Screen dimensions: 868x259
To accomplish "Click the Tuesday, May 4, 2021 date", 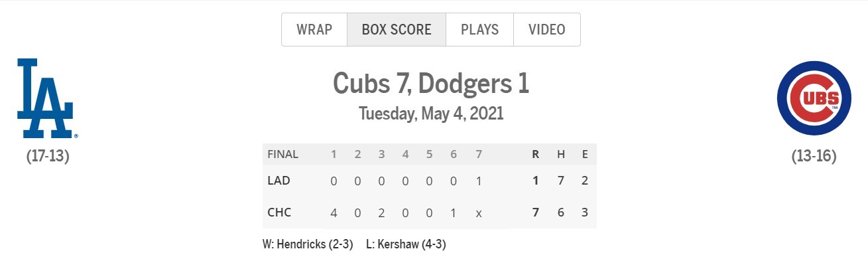I will pos(431,114).
